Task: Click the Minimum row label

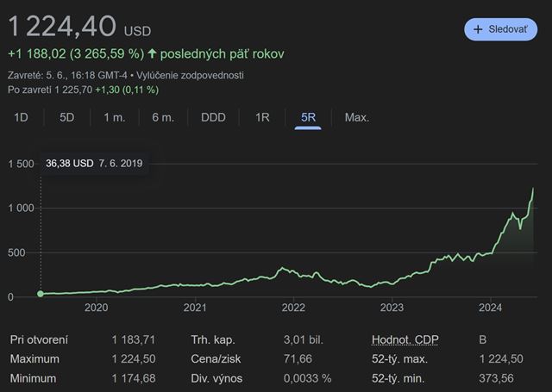Action: (x=33, y=378)
